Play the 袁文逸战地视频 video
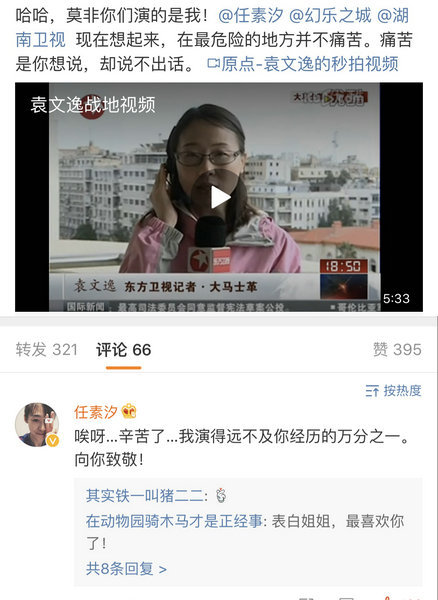 point(220,197)
